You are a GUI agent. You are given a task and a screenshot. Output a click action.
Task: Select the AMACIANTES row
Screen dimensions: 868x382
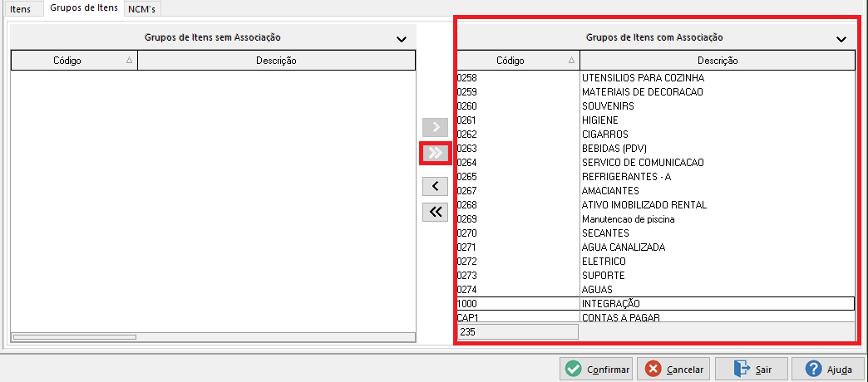[655, 190]
